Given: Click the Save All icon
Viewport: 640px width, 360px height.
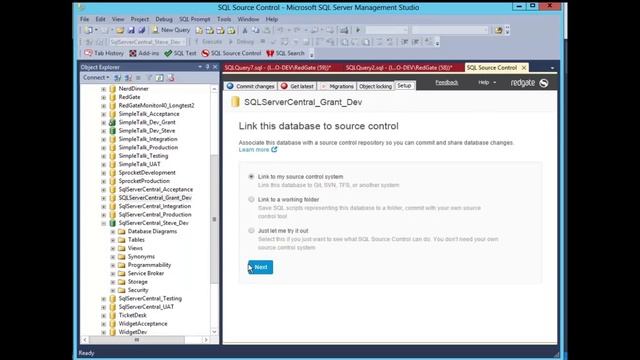Looking at the screenshot, I should [142, 30].
